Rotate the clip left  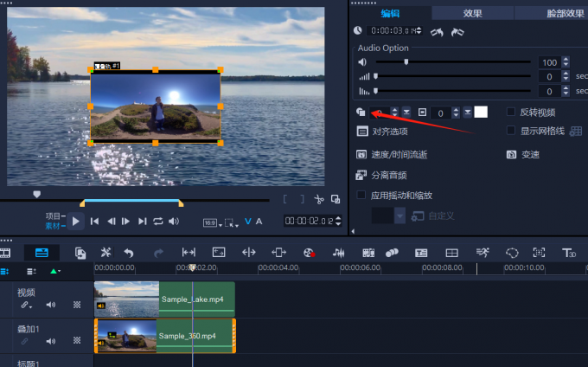click(437, 32)
